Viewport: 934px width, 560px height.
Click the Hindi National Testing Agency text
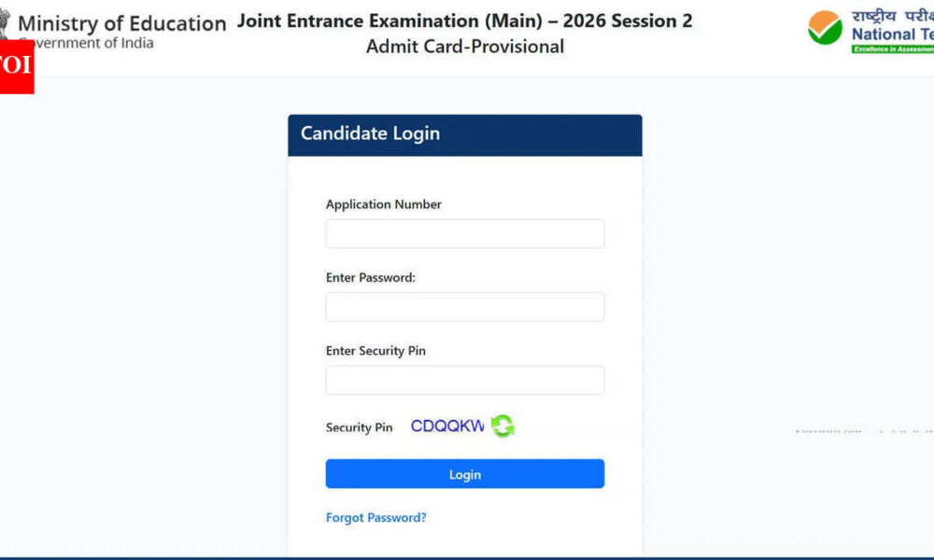tap(892, 15)
